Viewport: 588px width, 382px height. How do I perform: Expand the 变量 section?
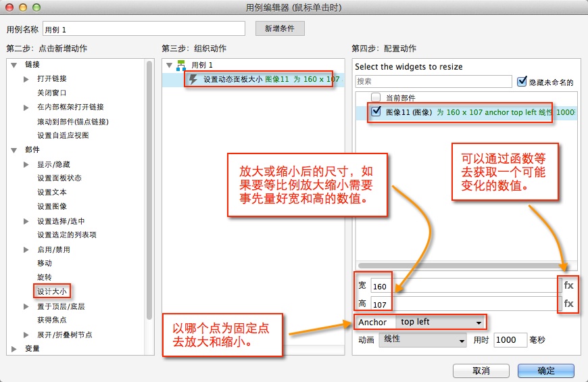(14, 349)
